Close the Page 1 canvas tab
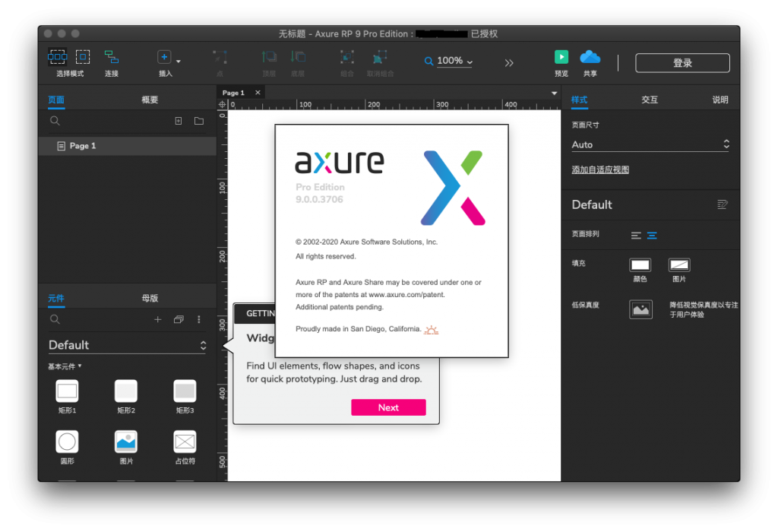 [258, 92]
